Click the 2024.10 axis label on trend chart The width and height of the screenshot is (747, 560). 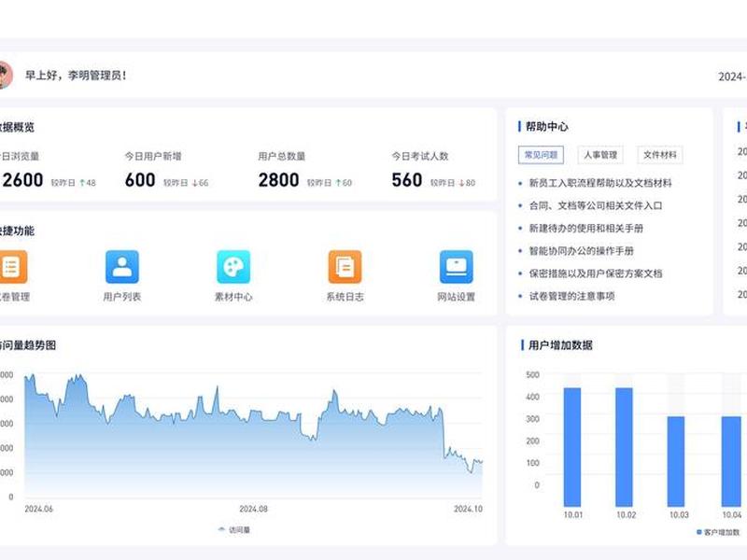click(468, 509)
